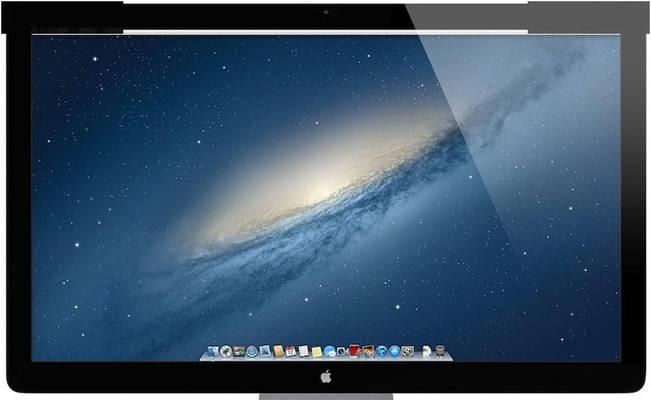Screen dimensions: 651x400
Task: Open Messages speech bubble icon
Action: (x=330, y=352)
